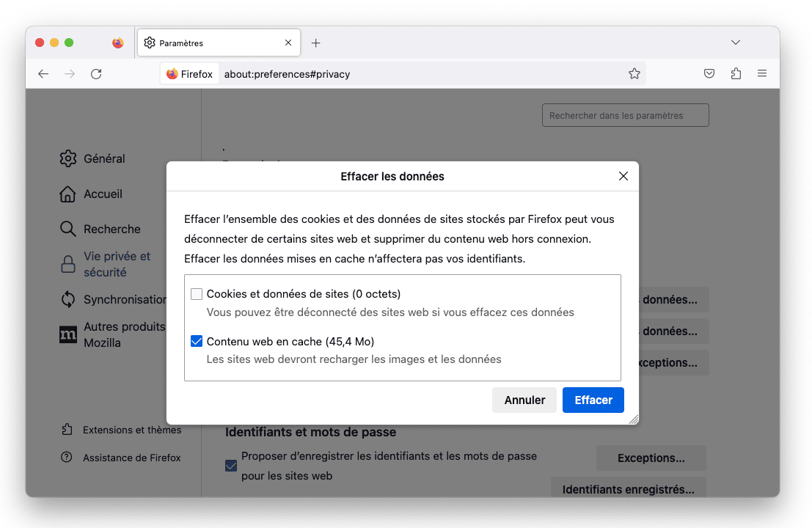Enable Cookies et données de sites checkbox

point(197,294)
